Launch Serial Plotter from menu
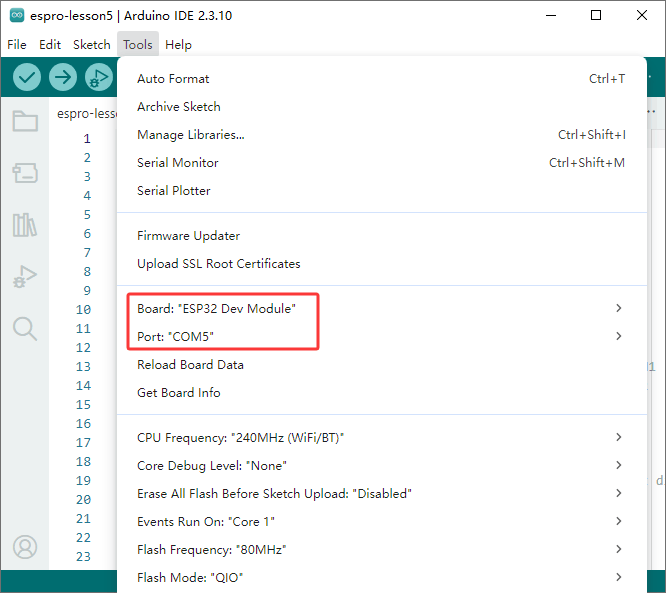Screen dimensions: 666x593 [x=381, y=191]
